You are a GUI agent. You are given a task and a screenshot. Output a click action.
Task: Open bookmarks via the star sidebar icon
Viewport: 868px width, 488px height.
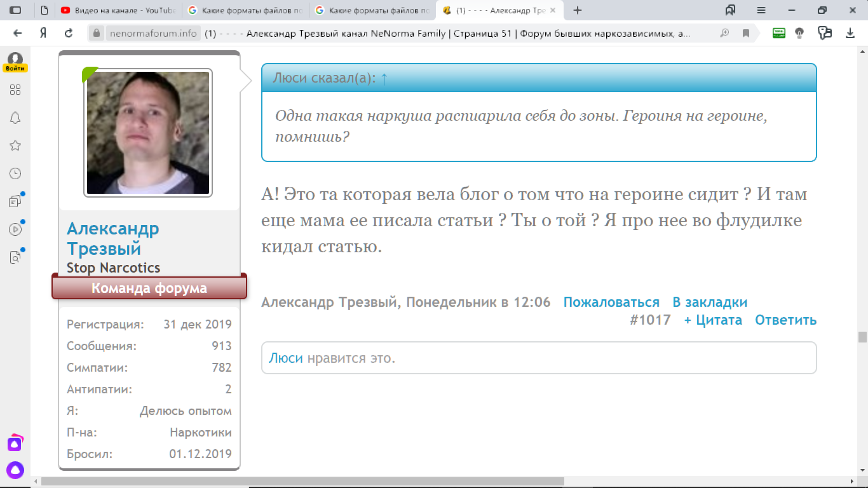click(x=15, y=145)
